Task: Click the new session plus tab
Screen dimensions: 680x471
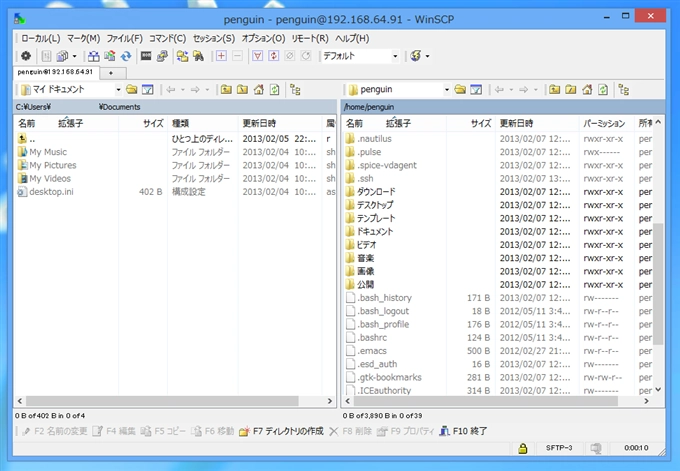Action: point(111,73)
